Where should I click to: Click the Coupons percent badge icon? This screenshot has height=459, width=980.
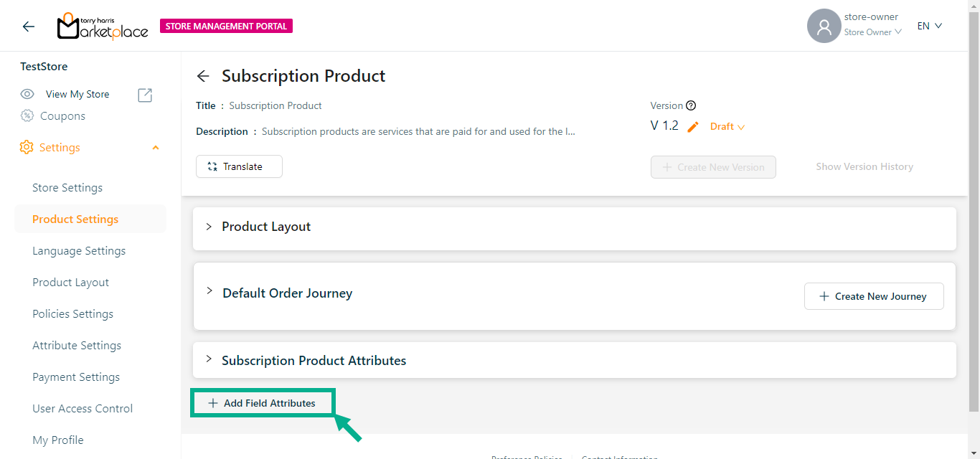(27, 116)
